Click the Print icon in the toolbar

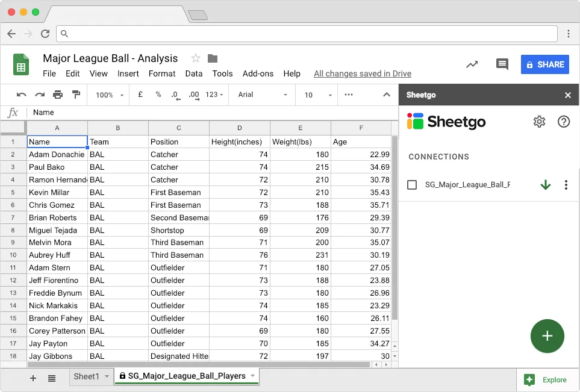[57, 95]
